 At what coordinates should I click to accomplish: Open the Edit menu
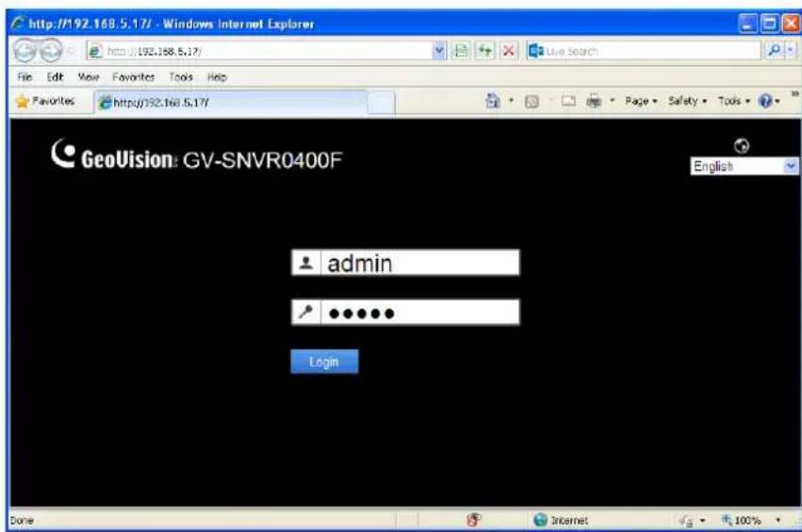55,77
